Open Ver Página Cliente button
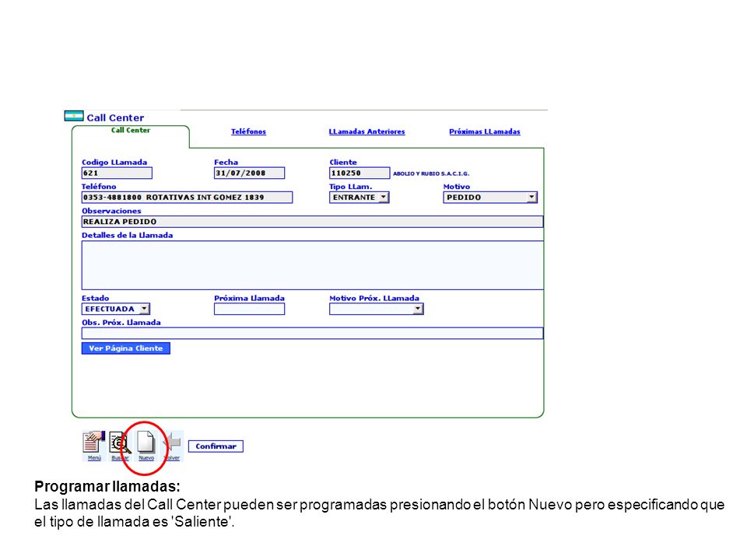The width and height of the screenshot is (747, 560). pos(126,348)
